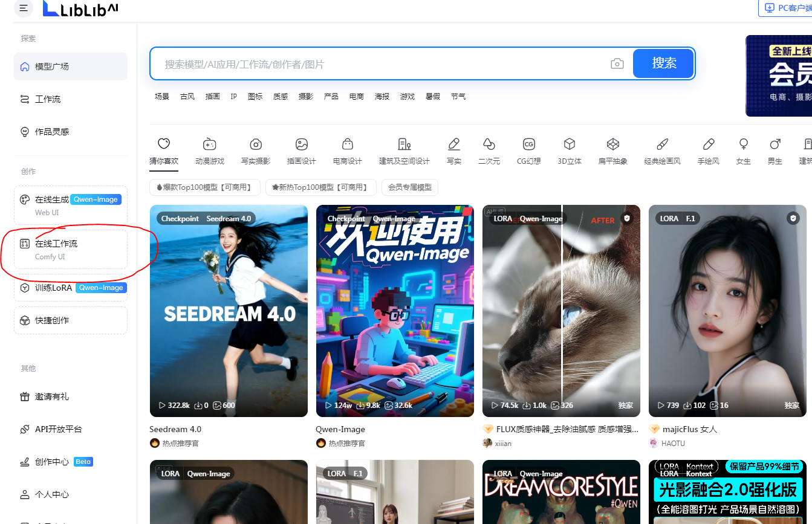
Task: Click the blue 搜索 button
Action: (663, 63)
